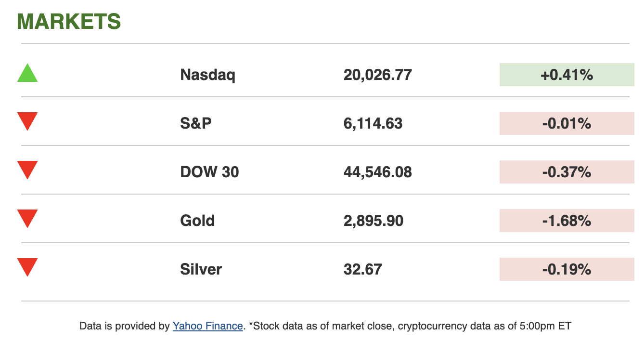Open the Yahoo Finance link
Image resolution: width=644 pixels, height=341 pixels.
(x=207, y=326)
